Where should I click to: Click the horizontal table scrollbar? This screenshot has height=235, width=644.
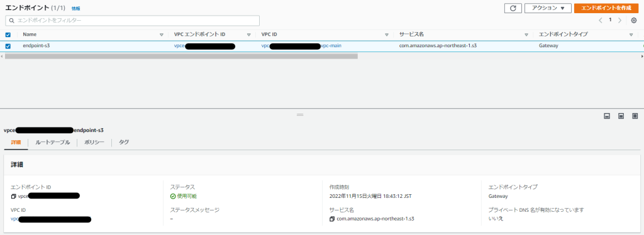click(x=182, y=56)
